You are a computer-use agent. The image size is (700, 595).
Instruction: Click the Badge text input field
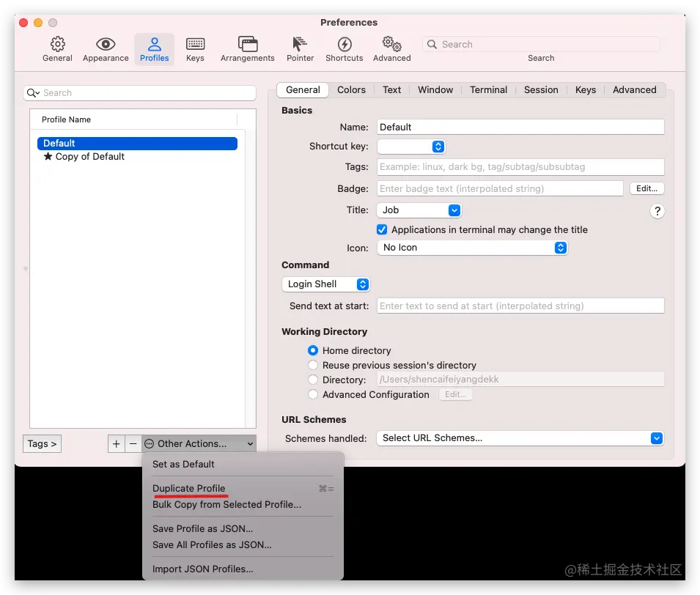point(500,188)
